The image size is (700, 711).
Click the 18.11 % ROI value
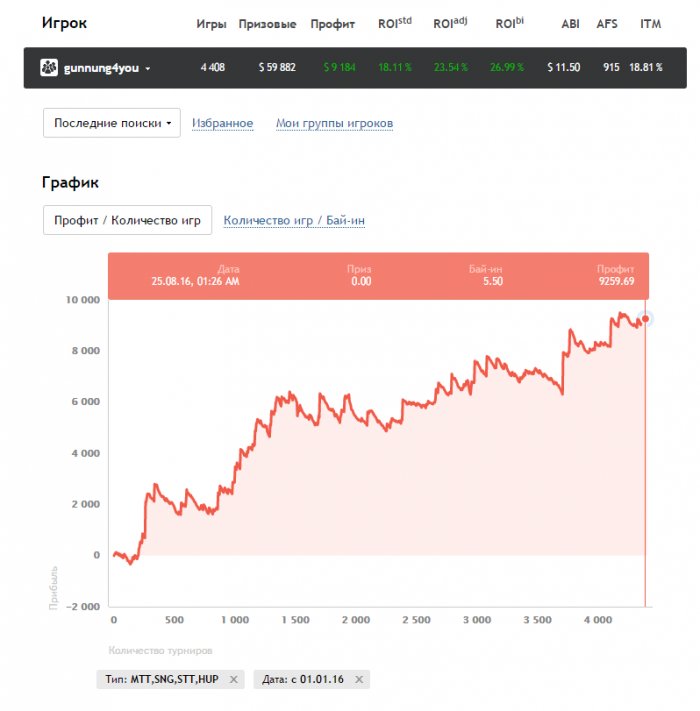(395, 68)
